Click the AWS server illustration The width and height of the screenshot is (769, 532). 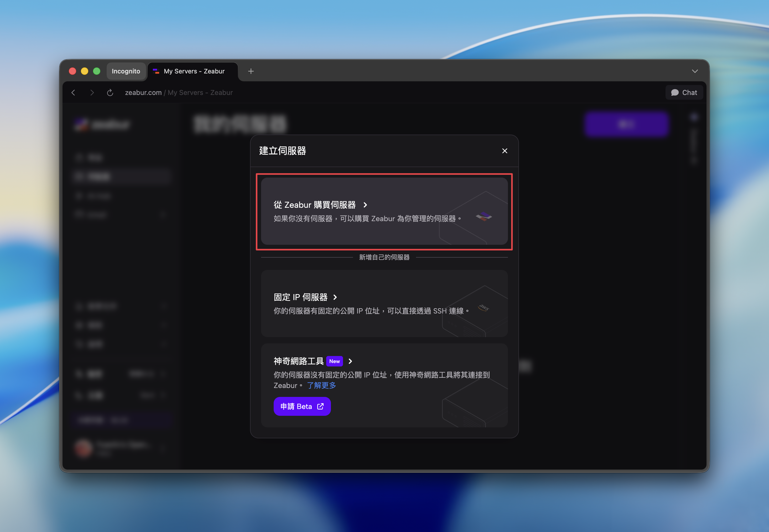(484, 307)
